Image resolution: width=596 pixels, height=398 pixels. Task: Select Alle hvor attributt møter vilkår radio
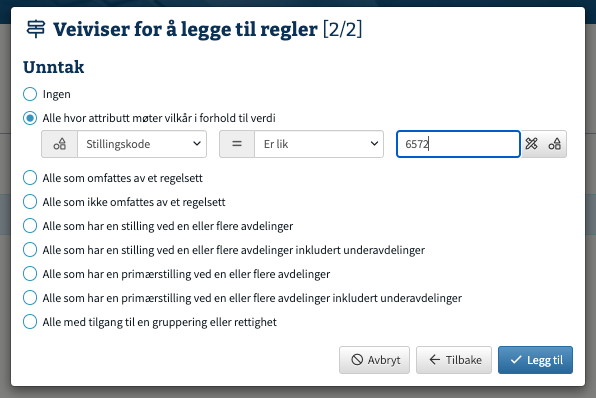tap(30, 118)
